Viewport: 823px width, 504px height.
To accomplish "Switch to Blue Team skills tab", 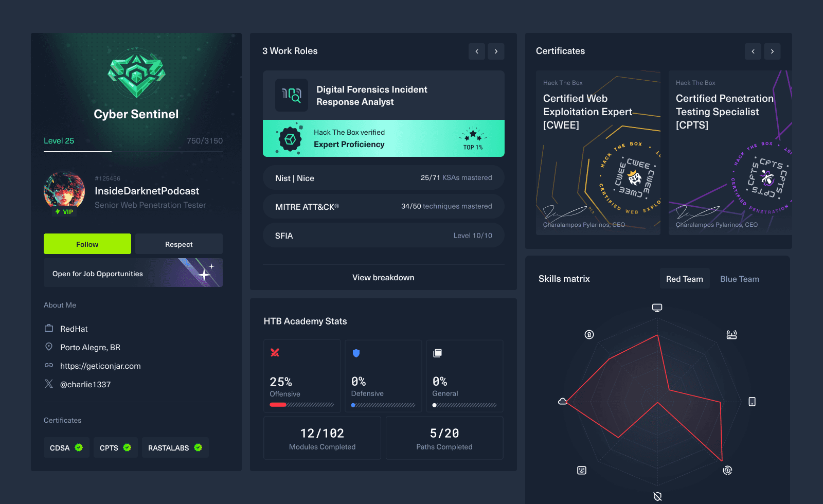I will click(740, 279).
